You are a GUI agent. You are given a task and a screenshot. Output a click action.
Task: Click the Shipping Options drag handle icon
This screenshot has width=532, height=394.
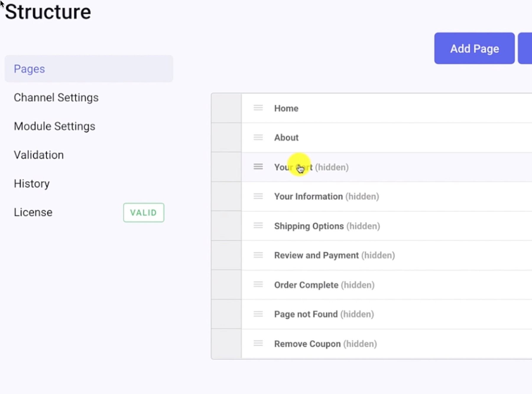pos(258,226)
